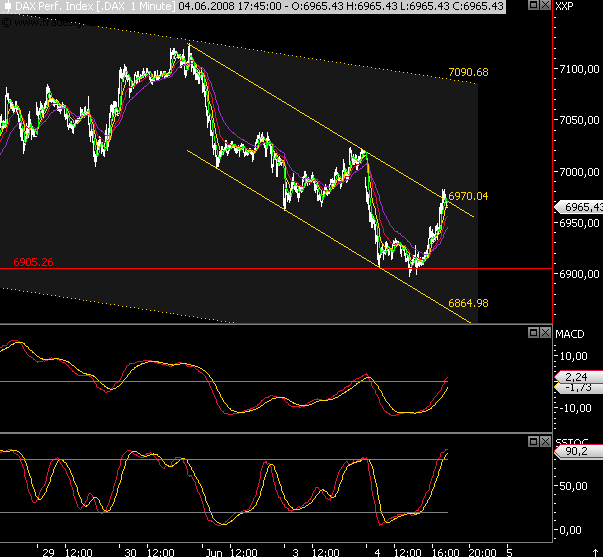Click the 6864.98 lower channel label
603x557 pixels.
click(468, 303)
